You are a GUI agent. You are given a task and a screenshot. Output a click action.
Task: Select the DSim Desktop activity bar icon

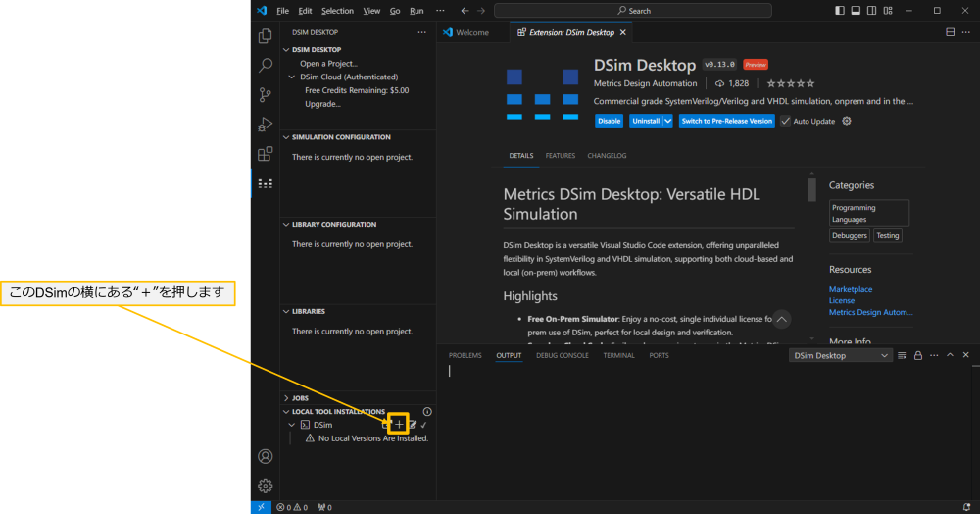pyautogui.click(x=265, y=183)
